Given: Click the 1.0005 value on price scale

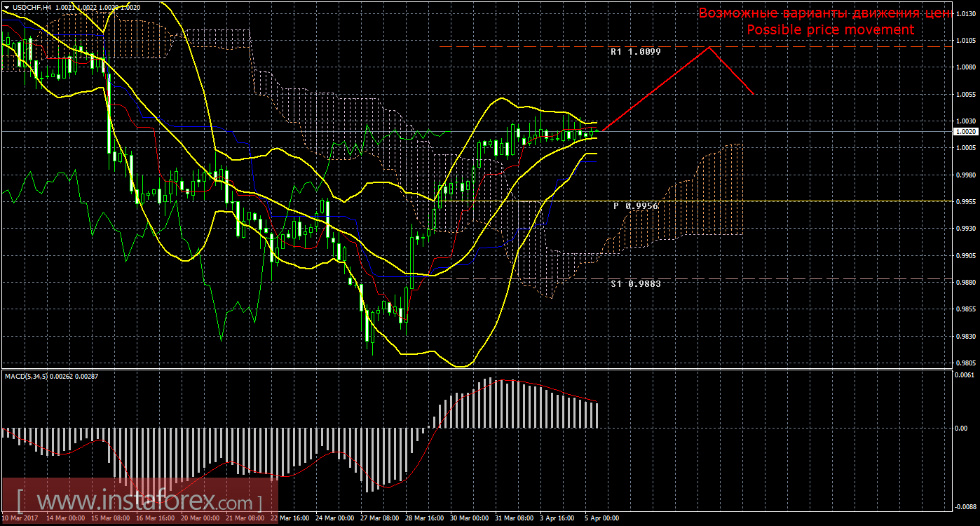Looking at the screenshot, I should 965,148.
